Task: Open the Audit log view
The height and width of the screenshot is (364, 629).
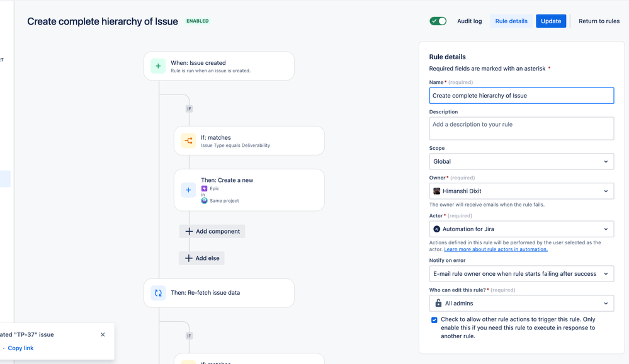Action: pyautogui.click(x=469, y=21)
